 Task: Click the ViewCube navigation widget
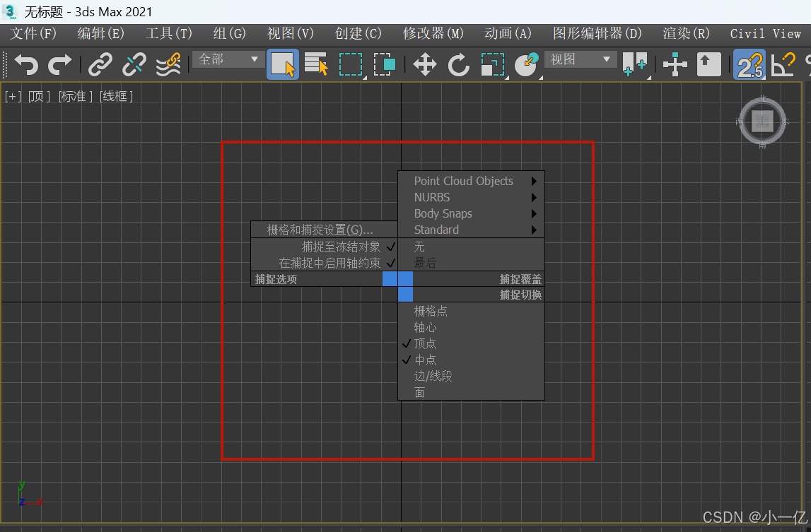point(762,122)
